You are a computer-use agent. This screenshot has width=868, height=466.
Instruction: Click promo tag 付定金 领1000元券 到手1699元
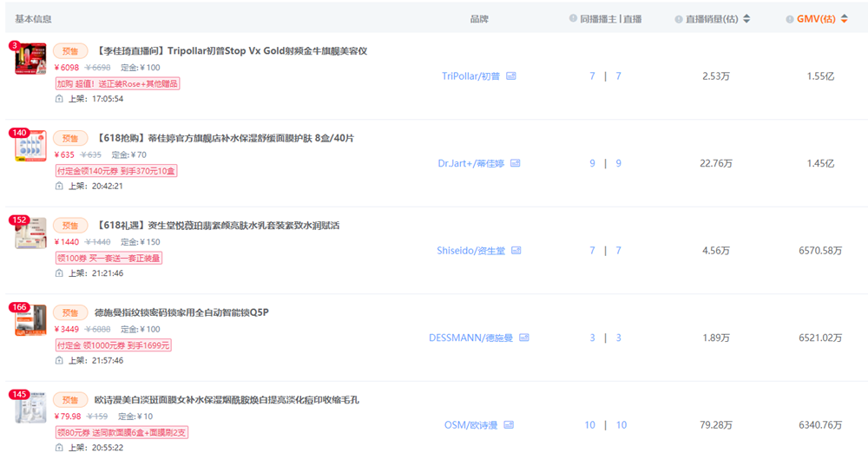[x=114, y=345]
